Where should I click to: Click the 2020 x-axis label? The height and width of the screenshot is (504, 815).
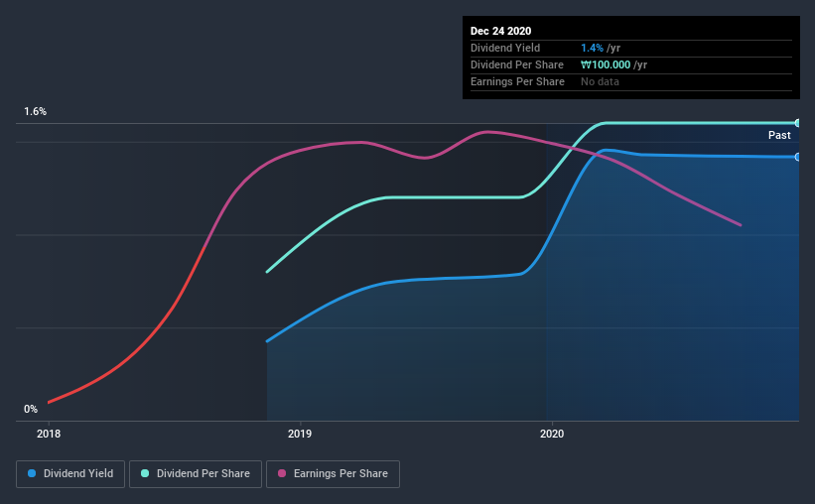(552, 434)
